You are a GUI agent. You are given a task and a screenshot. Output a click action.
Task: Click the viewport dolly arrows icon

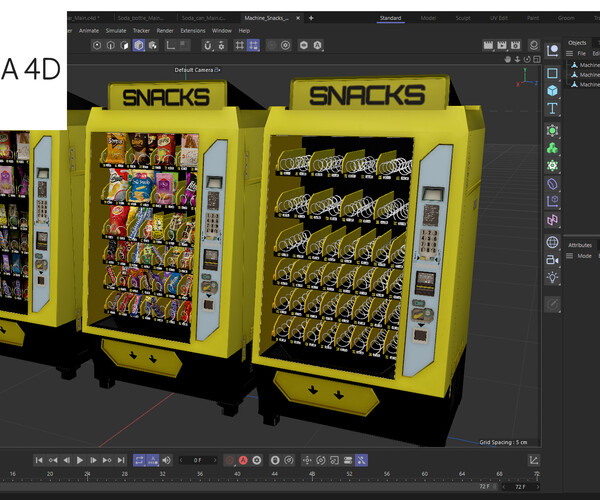pyautogui.click(x=517, y=59)
